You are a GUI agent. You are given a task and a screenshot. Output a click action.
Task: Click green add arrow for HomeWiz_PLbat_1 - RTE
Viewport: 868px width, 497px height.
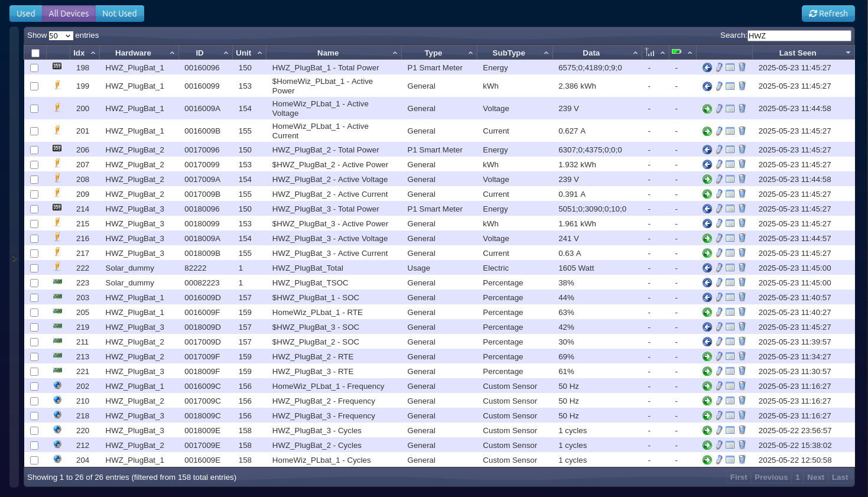[707, 313]
